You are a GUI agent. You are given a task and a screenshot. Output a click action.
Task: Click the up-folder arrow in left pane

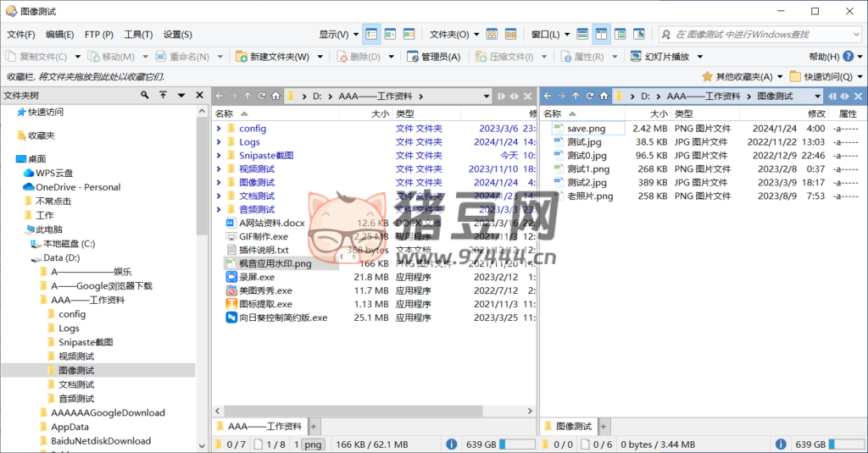[x=248, y=97]
